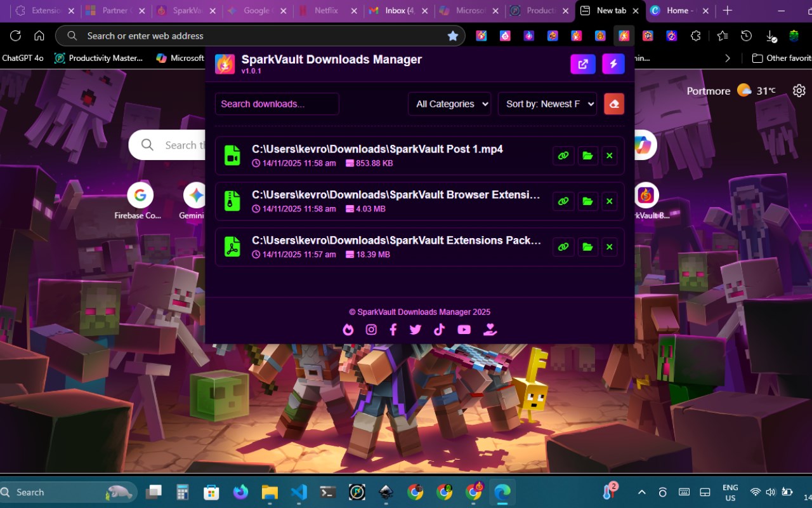Open the Productivity Master... favorite

(98, 58)
